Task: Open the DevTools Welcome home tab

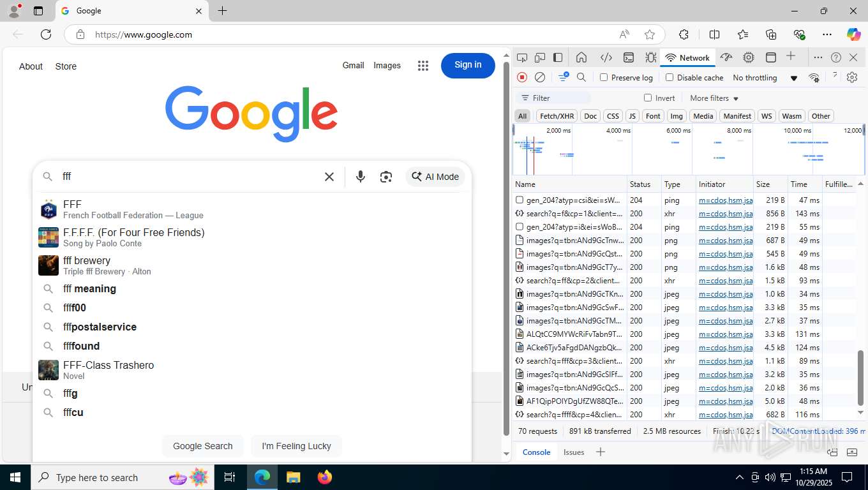Action: pyautogui.click(x=581, y=57)
